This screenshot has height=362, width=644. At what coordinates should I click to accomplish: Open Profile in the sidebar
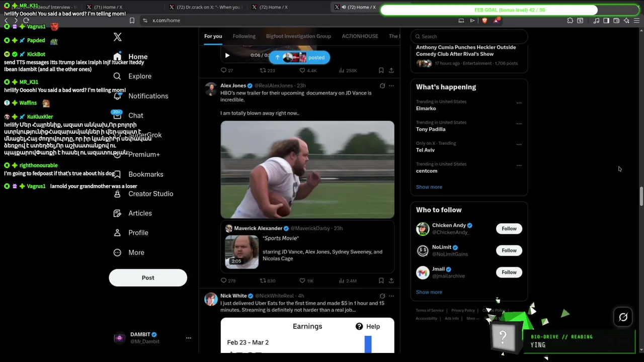coord(138,233)
